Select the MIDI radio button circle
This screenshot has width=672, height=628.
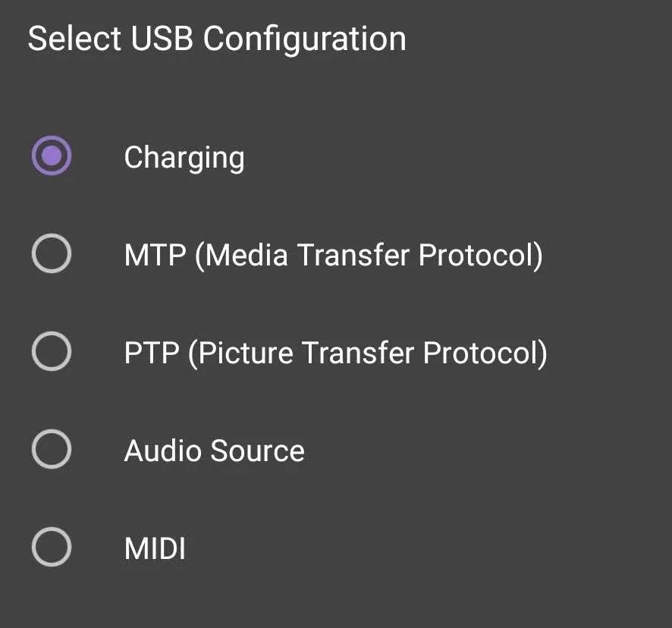click(52, 547)
